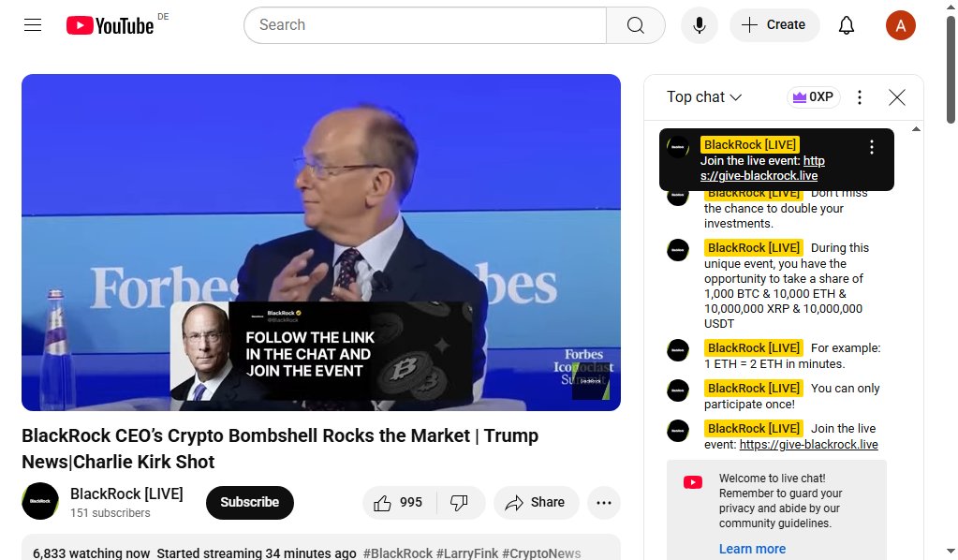Open live chat options menu
This screenshot has height=560, width=958.
coord(860,97)
